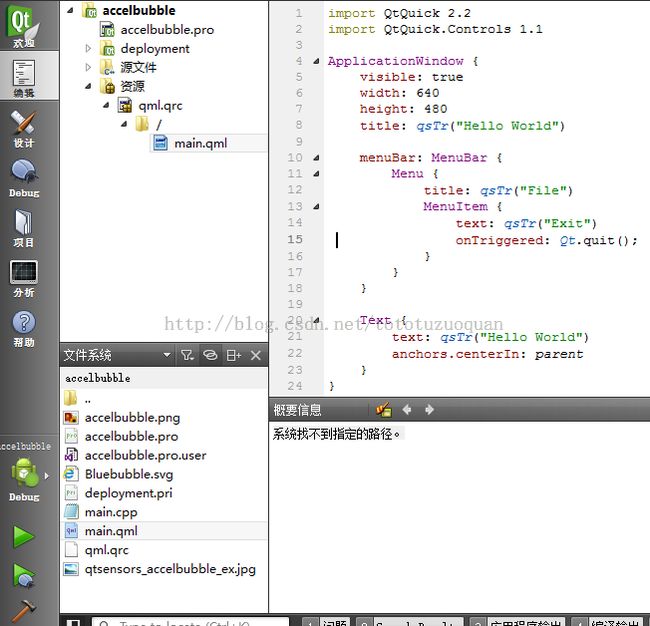Screen dimensions: 650x626
Task: Click on "onTriggered" in the code
Action: 499,240
